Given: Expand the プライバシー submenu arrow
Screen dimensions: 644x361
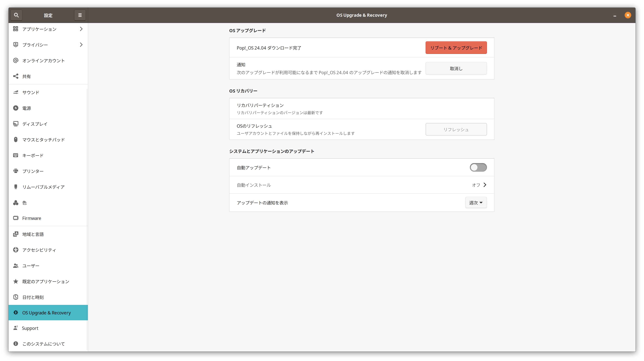Looking at the screenshot, I should (81, 45).
